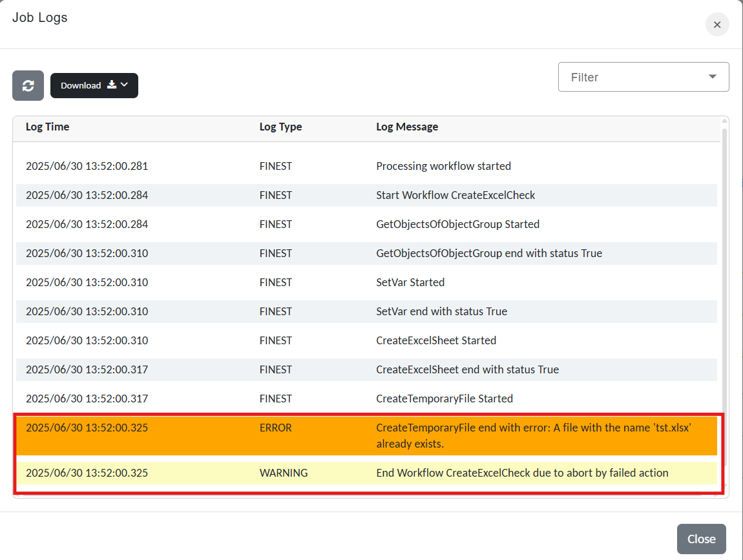The width and height of the screenshot is (743, 560).
Task: Click 'CreateTemporaryFile Started' log row
Action: click(445, 399)
